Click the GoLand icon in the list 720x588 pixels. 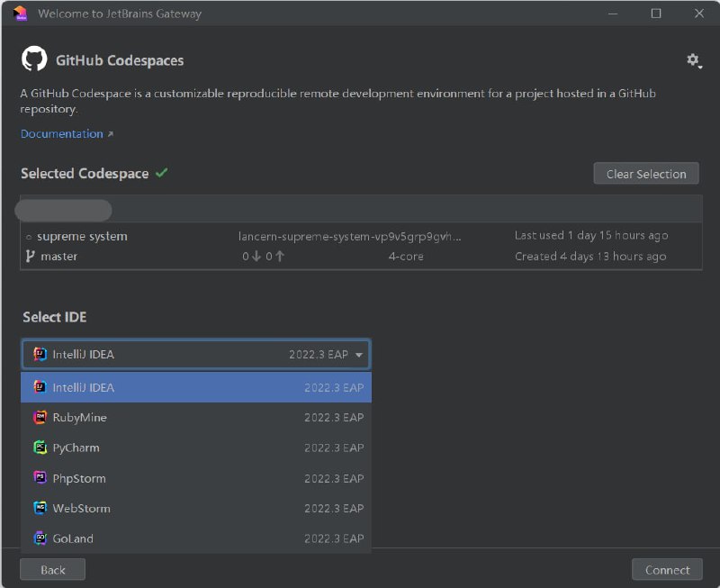(x=40, y=538)
